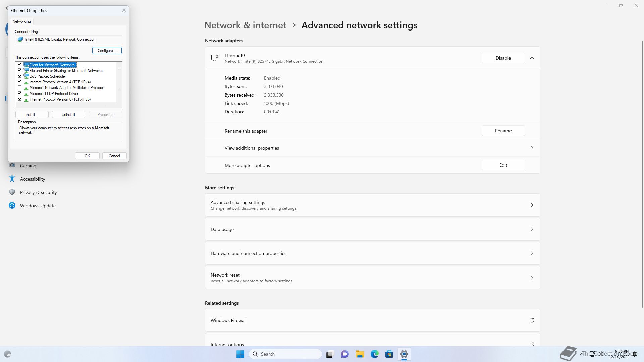Open Task View from taskbar
This screenshot has width=644, height=362.
click(330, 354)
